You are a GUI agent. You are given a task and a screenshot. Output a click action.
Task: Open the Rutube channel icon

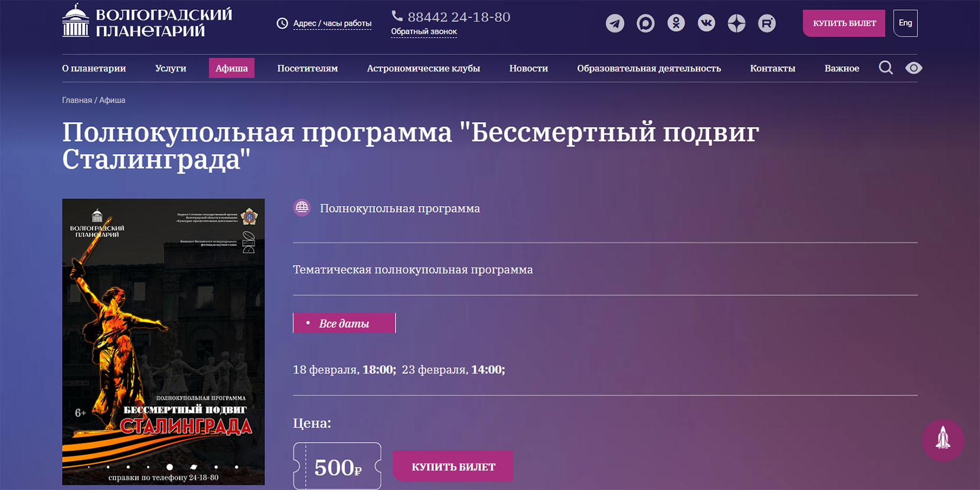(x=767, y=24)
